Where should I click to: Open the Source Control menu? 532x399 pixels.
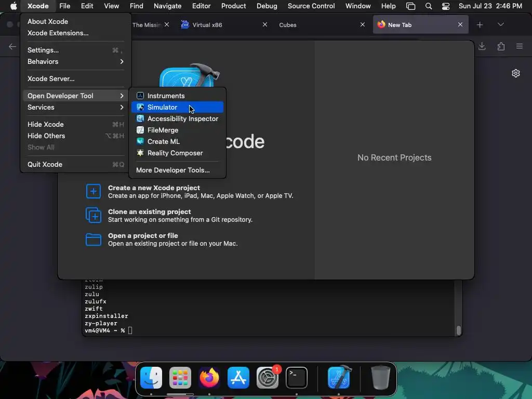pos(311,6)
